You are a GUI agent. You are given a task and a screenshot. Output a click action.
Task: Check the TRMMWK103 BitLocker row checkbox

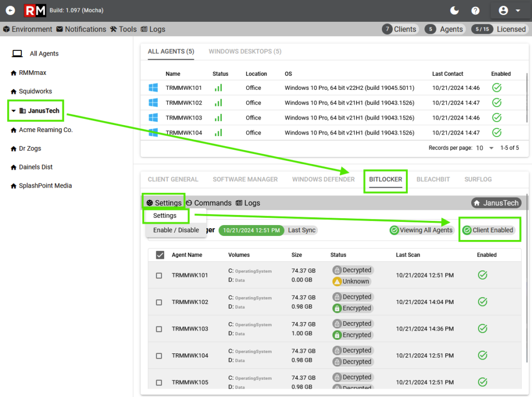pos(159,329)
